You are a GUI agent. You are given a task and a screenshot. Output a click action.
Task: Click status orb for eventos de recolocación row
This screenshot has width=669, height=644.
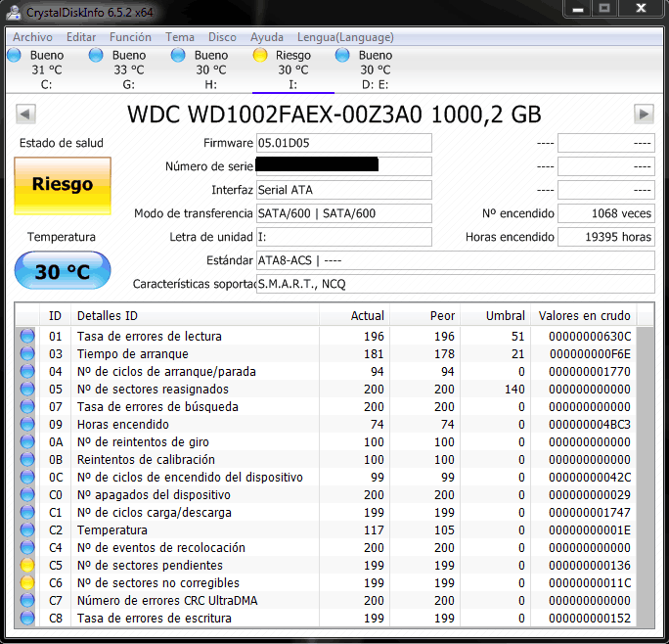point(27,547)
